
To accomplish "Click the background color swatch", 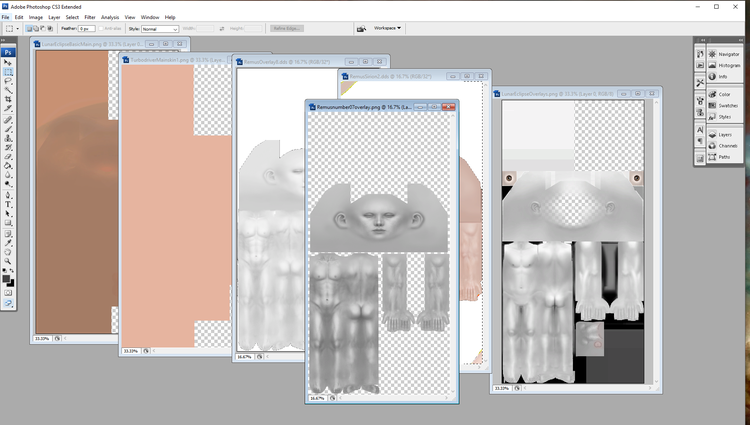I will pos(11,283).
